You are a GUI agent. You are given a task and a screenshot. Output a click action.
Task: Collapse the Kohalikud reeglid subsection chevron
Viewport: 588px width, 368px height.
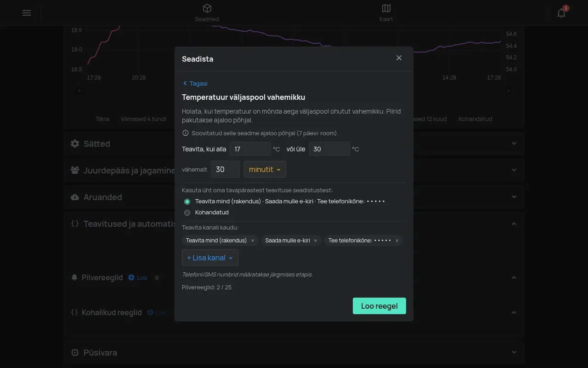click(x=514, y=313)
